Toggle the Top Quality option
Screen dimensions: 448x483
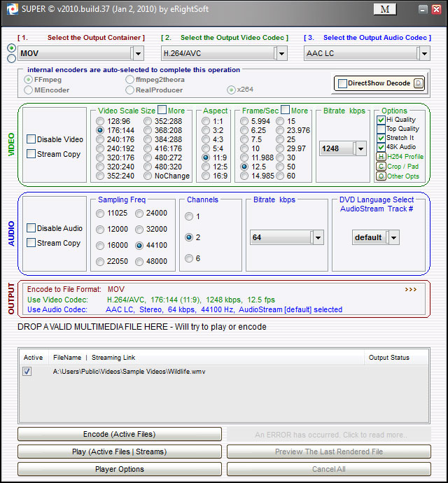coord(381,129)
